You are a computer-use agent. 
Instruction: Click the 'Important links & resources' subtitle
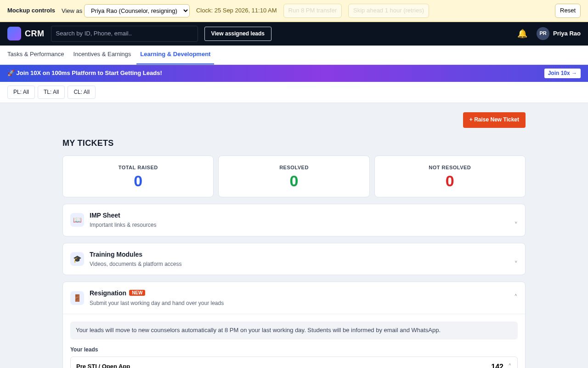pyautogui.click(x=123, y=225)
